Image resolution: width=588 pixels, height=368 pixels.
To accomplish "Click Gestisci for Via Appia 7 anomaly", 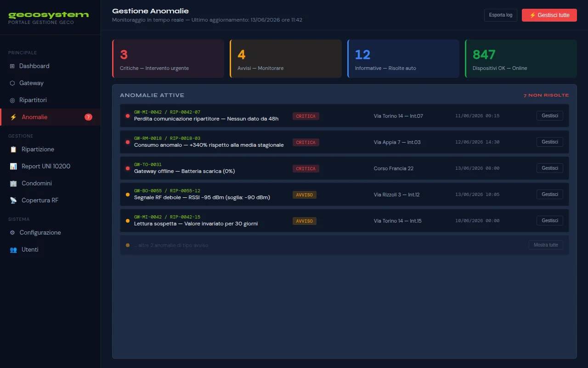I will click(550, 142).
